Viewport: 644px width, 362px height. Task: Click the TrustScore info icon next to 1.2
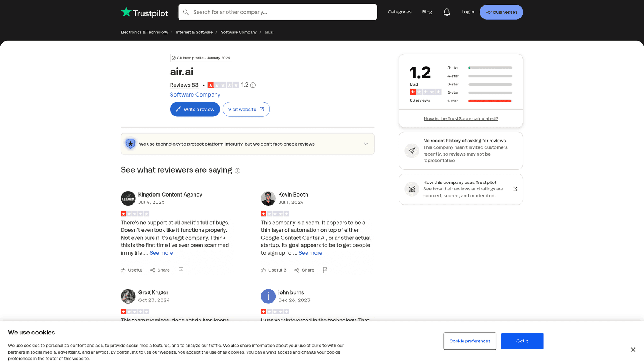pyautogui.click(x=253, y=85)
